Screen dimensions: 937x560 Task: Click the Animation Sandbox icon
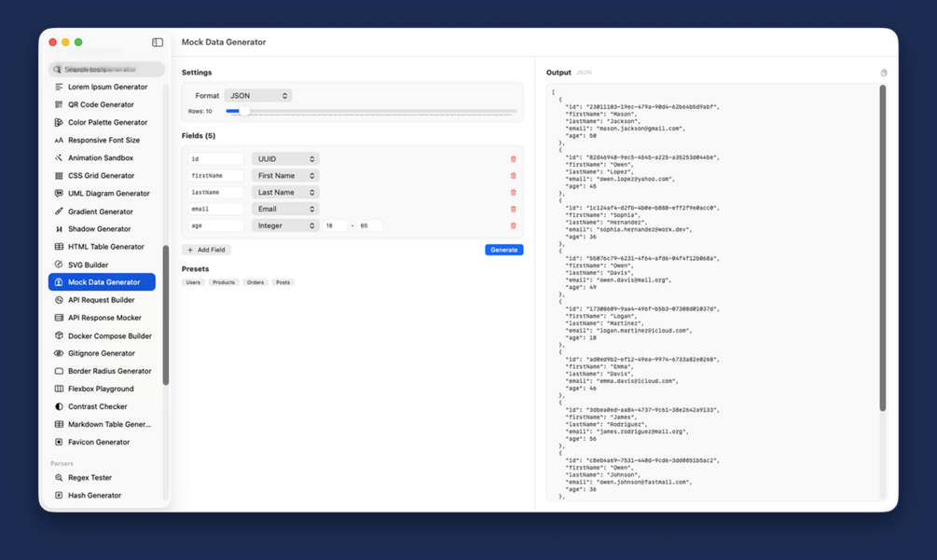(x=59, y=158)
